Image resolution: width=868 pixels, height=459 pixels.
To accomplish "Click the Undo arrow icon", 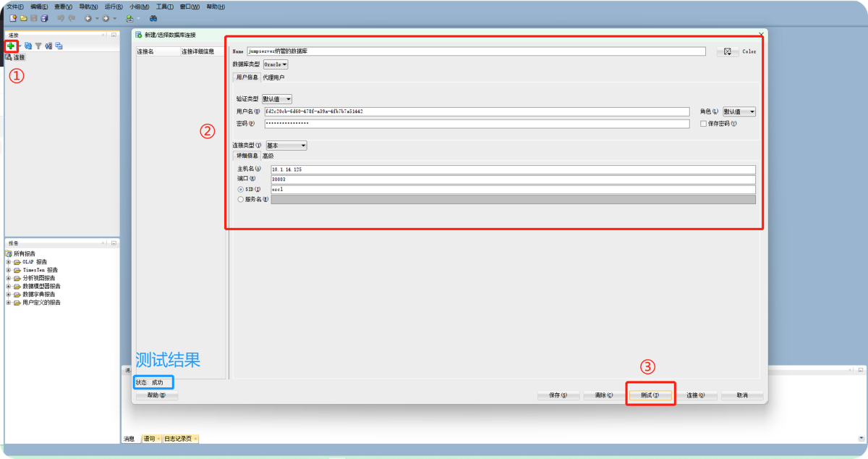I will tap(61, 18).
